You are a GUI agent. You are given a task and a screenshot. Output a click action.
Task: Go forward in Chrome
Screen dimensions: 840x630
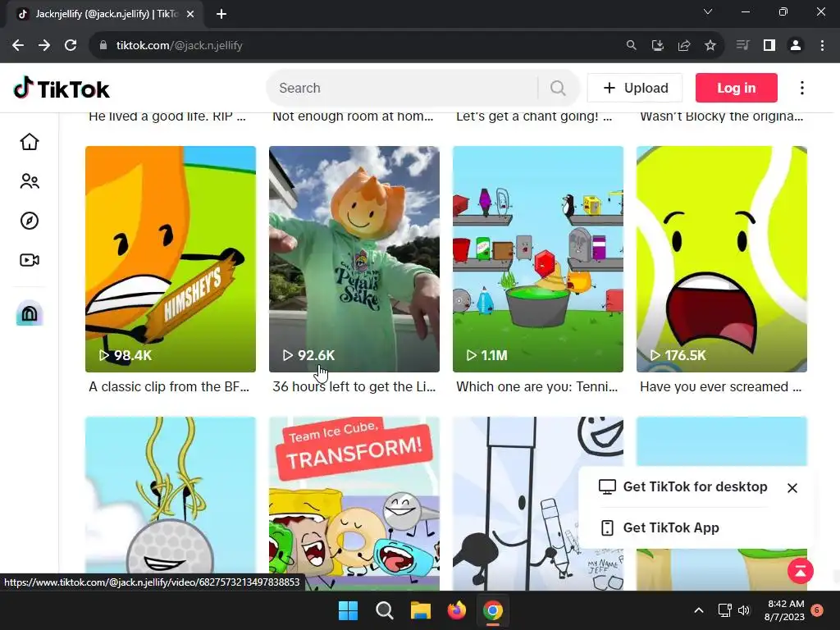[44, 46]
